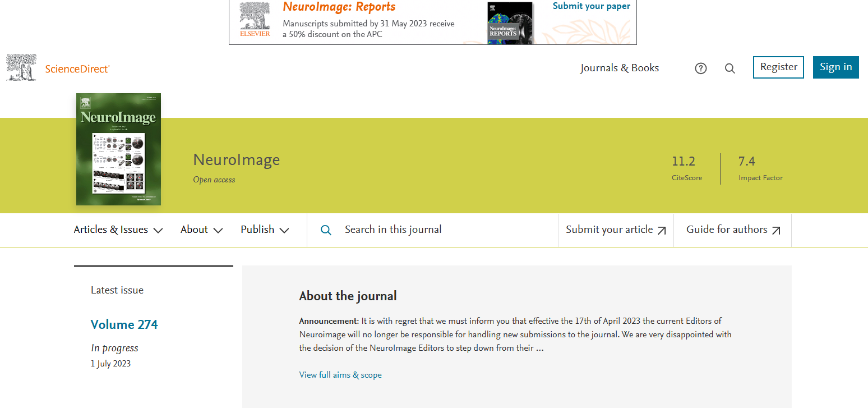Click the In progress status text
The image size is (868, 408).
tap(114, 348)
